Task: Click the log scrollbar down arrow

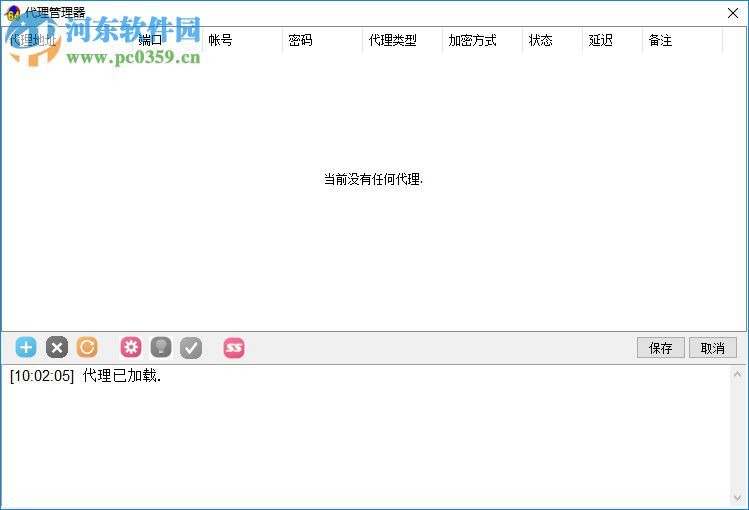Action: point(738,498)
